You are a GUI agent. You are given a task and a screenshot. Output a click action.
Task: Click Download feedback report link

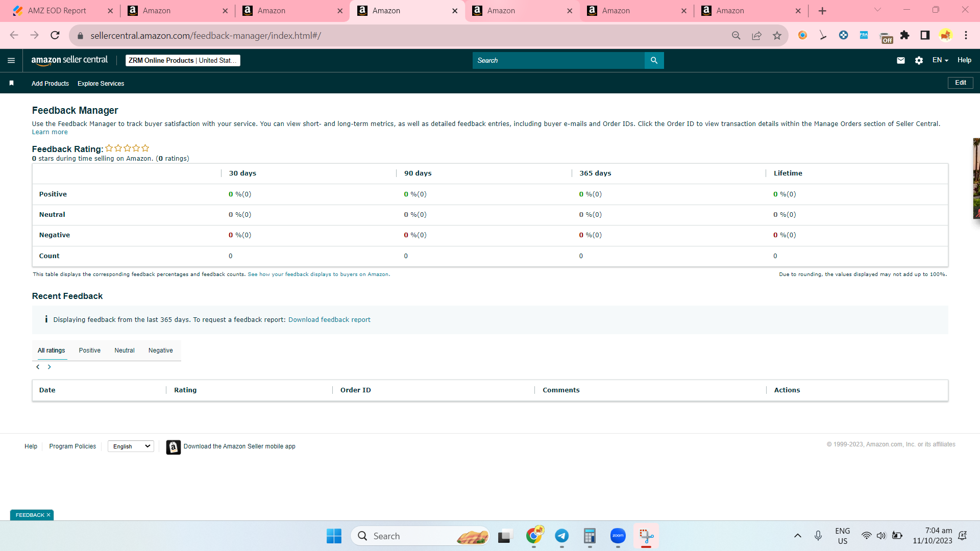(x=329, y=320)
